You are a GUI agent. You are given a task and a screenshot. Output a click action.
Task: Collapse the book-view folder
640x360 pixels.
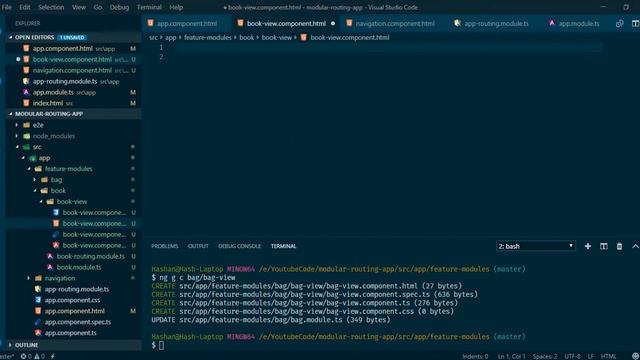[72, 202]
